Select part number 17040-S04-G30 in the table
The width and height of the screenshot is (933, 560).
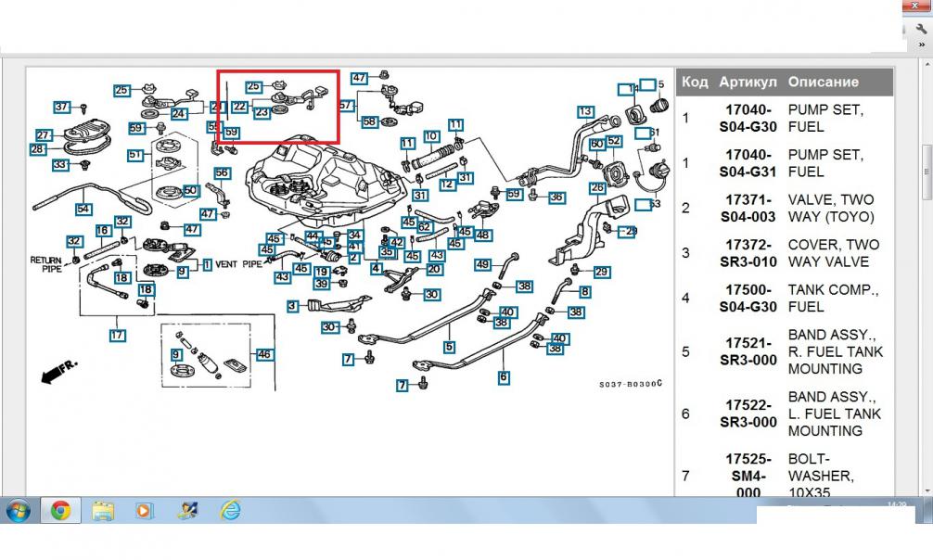[x=748, y=118]
